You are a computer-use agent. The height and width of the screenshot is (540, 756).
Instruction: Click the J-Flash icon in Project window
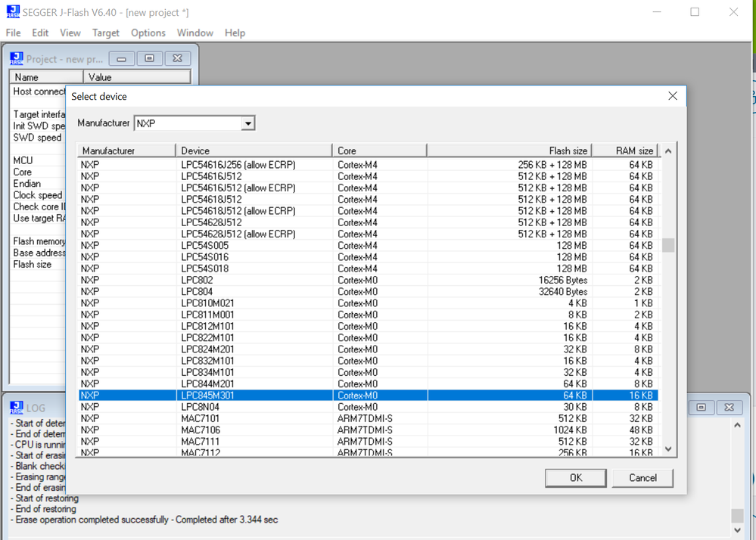point(17,59)
